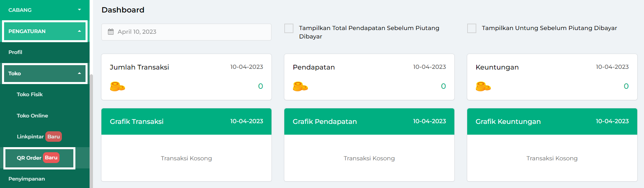644x188 pixels.
Task: Click the Grafik Transaksi card header
Action: pyautogui.click(x=186, y=122)
